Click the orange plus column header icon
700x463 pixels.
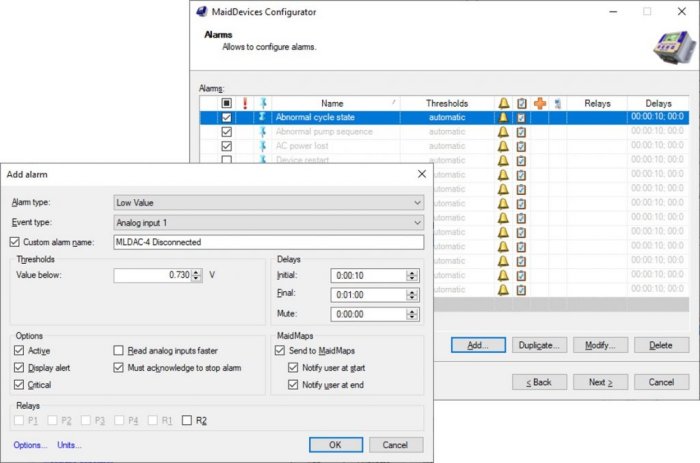point(539,103)
